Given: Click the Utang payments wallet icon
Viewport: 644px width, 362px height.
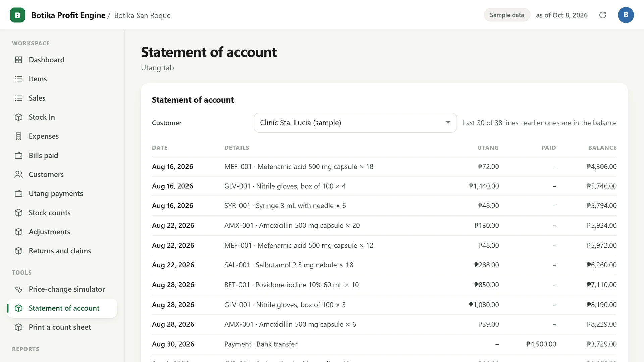Looking at the screenshot, I should 19,193.
